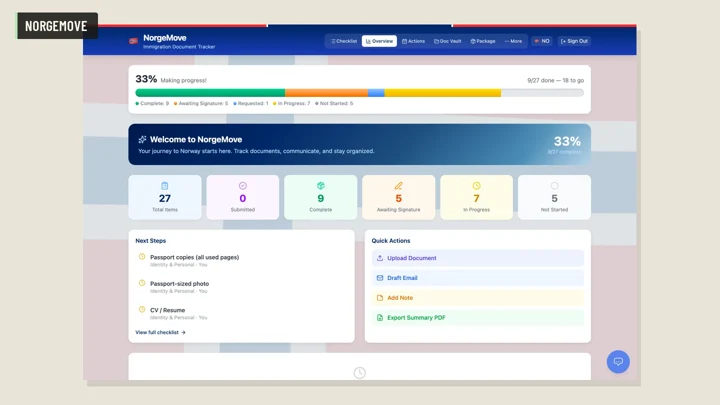Click the Requested: 1 legend entry

click(251, 103)
